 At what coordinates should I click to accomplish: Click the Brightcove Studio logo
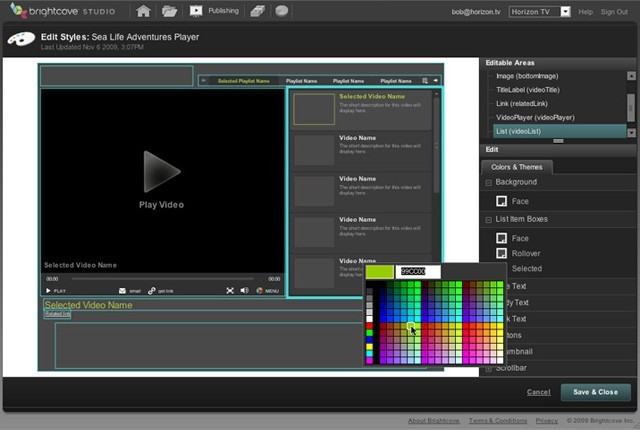click(62, 11)
